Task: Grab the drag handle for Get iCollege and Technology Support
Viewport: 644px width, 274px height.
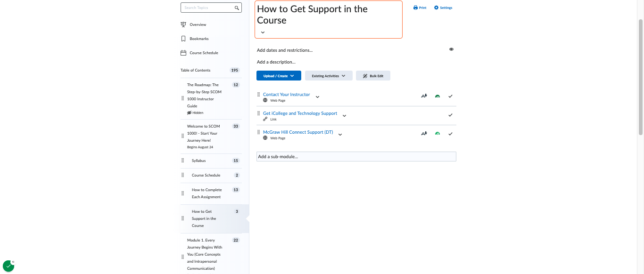Action: click(x=258, y=113)
